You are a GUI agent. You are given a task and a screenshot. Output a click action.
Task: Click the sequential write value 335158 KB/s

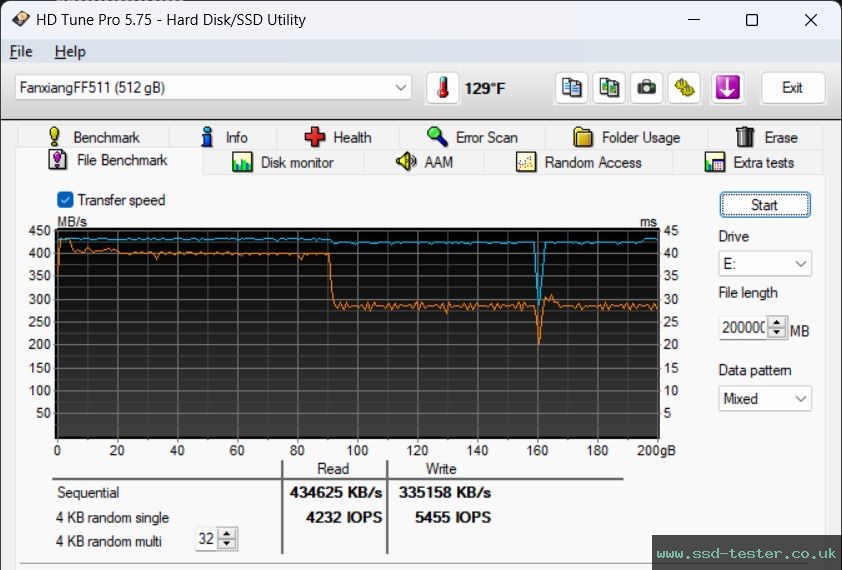point(445,492)
